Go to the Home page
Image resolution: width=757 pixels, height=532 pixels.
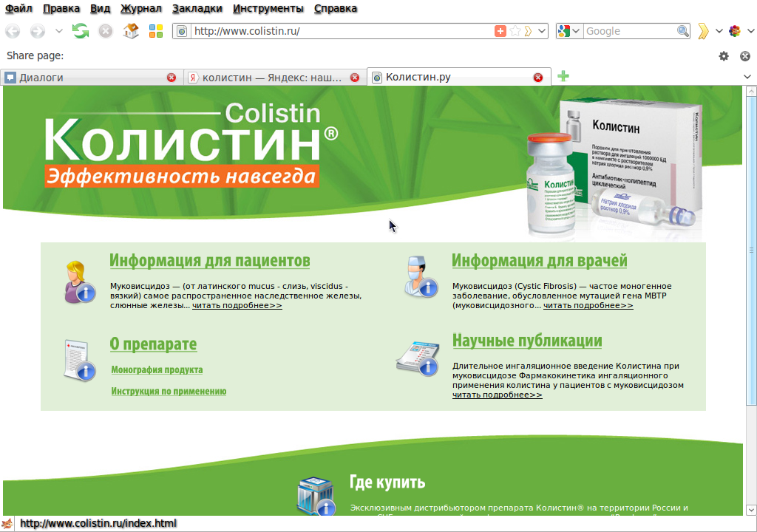pos(131,31)
